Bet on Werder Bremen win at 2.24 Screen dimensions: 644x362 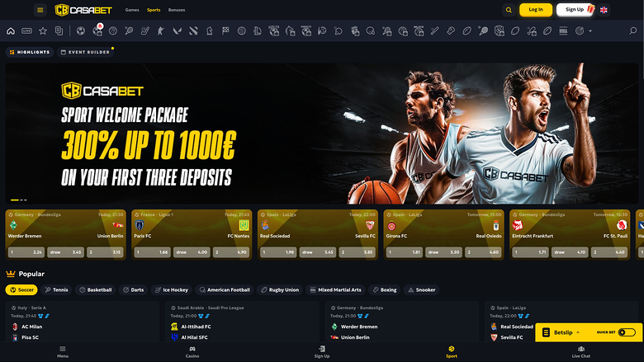tap(26, 252)
